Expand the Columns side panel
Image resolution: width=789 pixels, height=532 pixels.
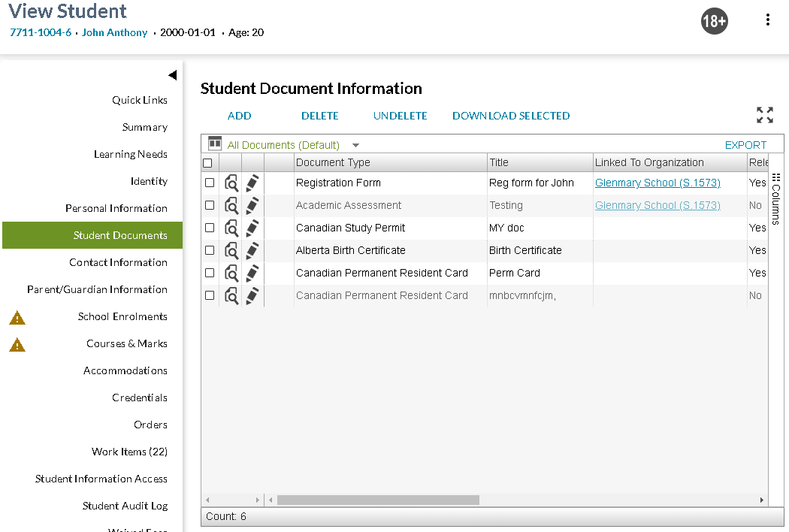pyautogui.click(x=776, y=199)
